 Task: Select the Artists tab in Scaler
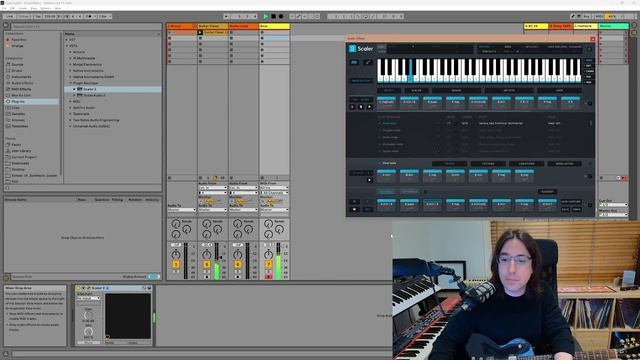[509, 90]
